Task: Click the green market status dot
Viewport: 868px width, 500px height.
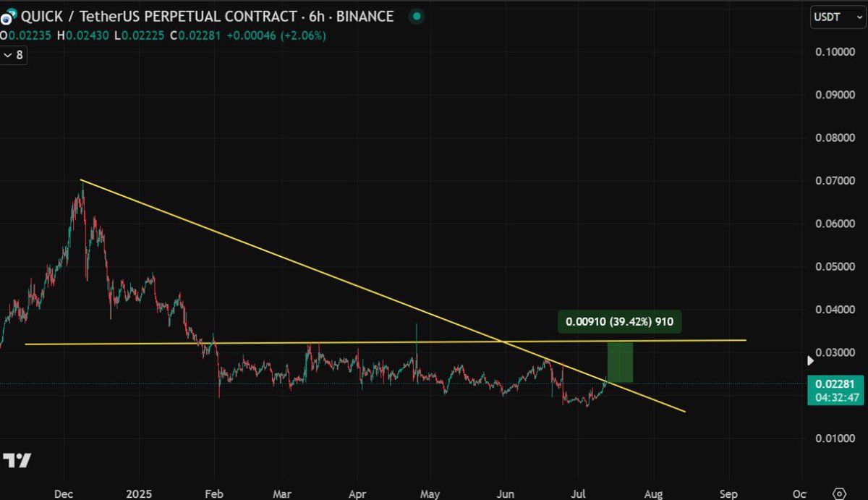Action: click(415, 16)
